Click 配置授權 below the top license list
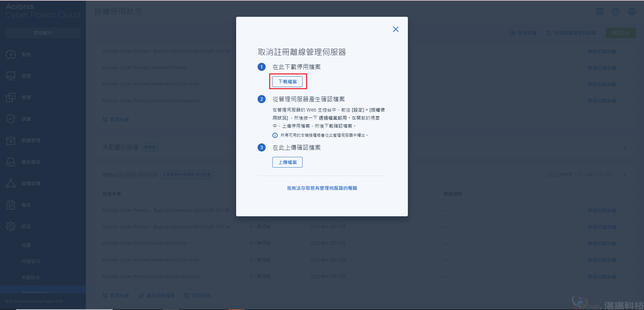The image size is (644, 310). point(116,120)
